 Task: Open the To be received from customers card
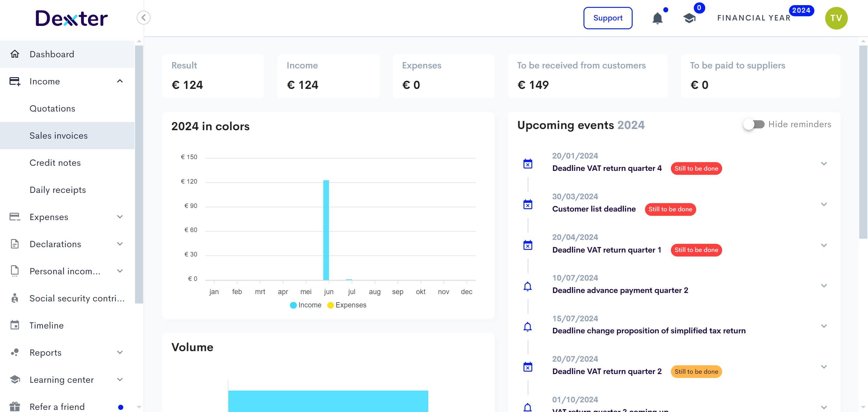pos(588,76)
